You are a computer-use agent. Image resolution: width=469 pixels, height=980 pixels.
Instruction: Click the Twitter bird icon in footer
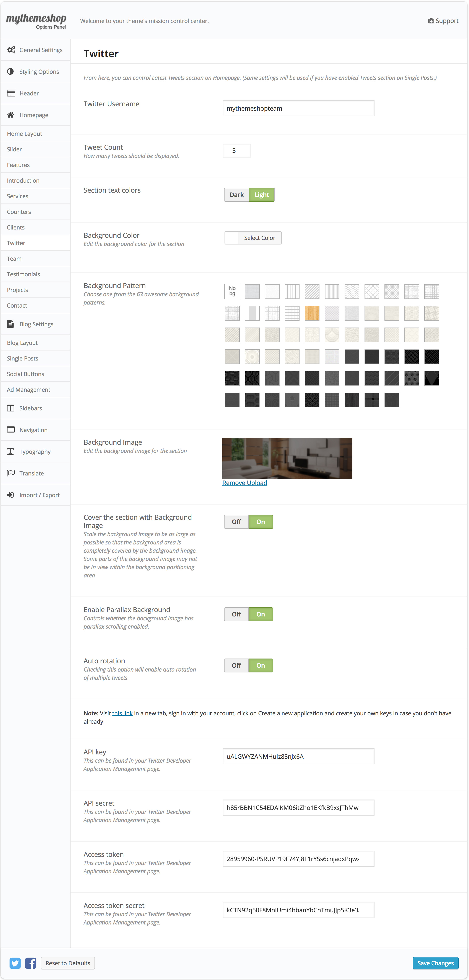[x=15, y=963]
